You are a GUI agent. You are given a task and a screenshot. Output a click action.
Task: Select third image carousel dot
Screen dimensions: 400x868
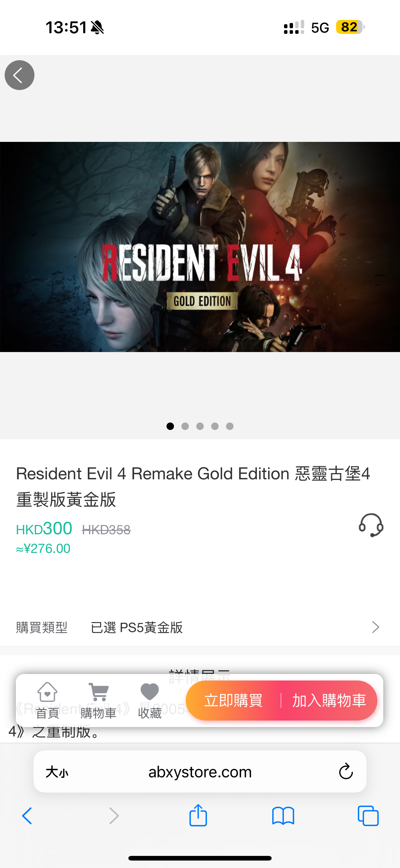(x=200, y=426)
